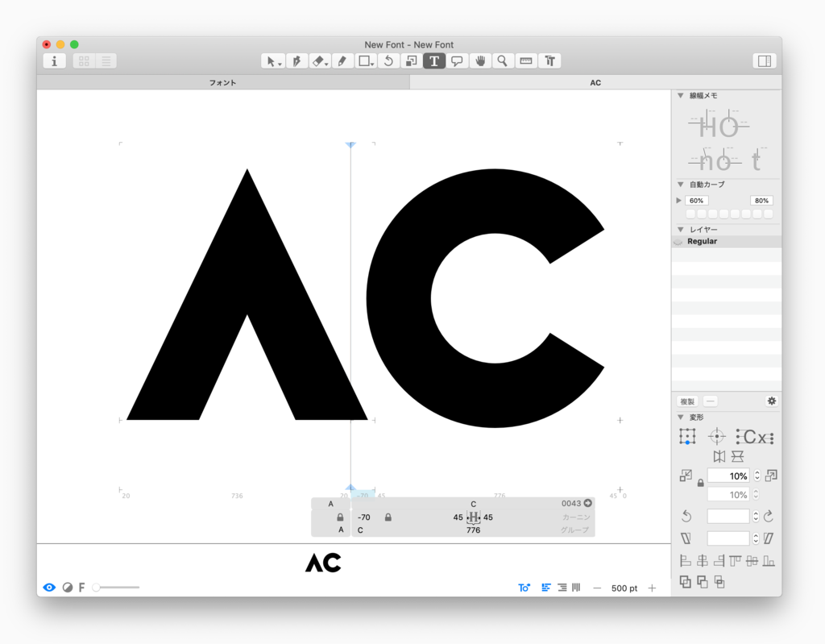Slant the selection to the right
Viewport: 825px width, 644px height.
click(x=769, y=538)
